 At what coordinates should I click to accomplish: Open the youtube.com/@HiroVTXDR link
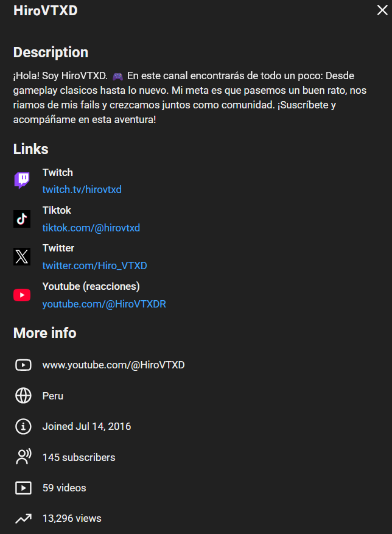(x=104, y=304)
